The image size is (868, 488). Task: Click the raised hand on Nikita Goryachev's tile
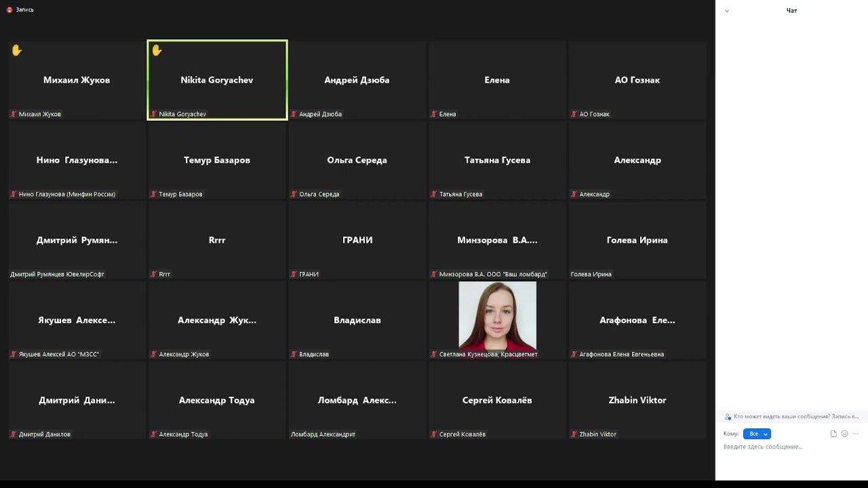click(x=157, y=50)
